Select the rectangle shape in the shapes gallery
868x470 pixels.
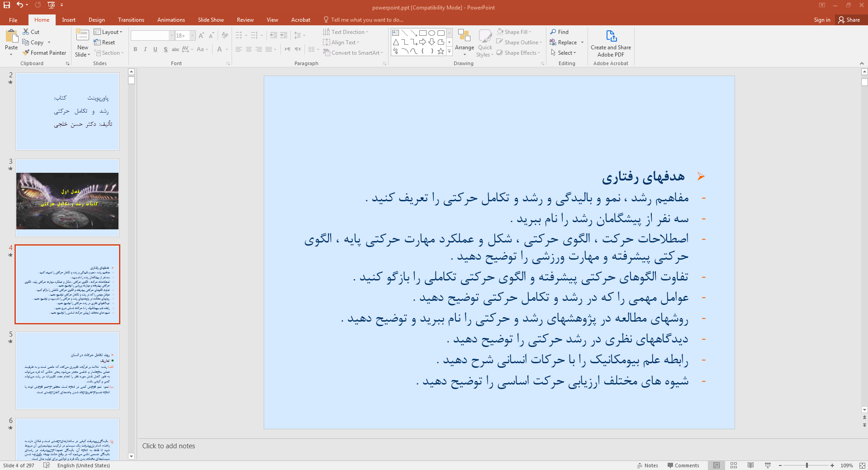[x=423, y=33]
